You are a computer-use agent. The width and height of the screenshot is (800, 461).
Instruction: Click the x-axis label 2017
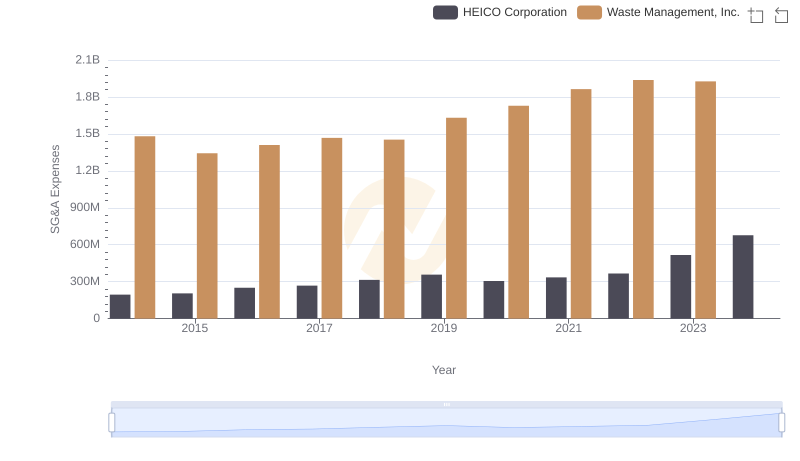click(x=319, y=328)
